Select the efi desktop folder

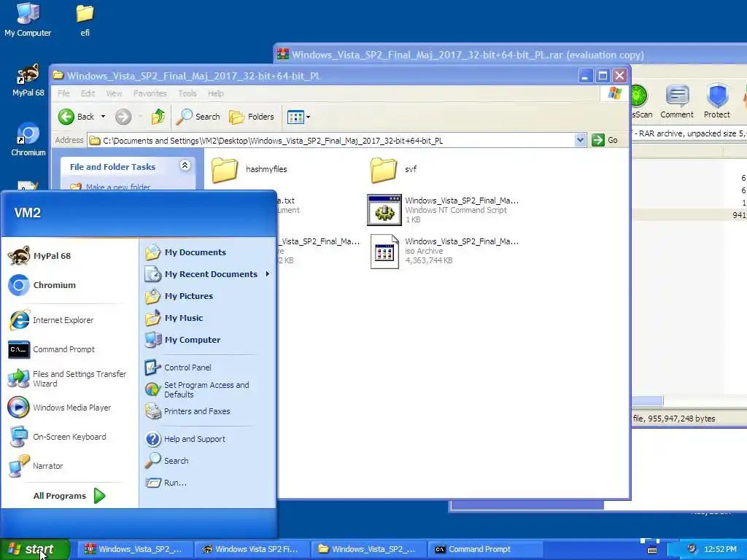pos(85,20)
